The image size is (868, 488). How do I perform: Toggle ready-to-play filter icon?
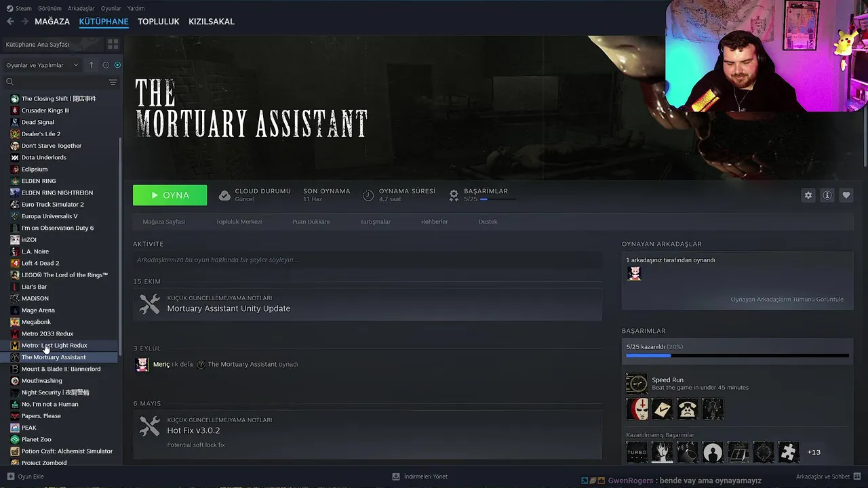click(117, 65)
